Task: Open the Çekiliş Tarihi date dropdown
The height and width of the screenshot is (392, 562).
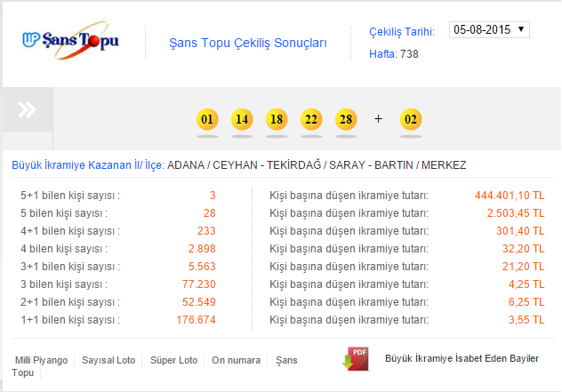Action: coord(489,29)
